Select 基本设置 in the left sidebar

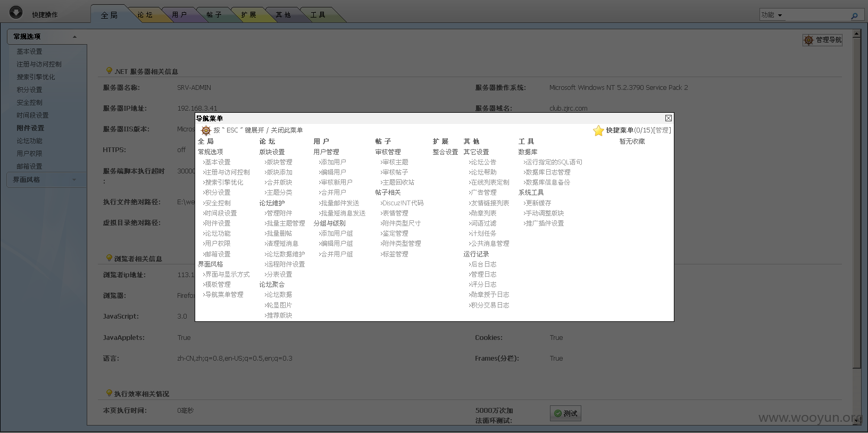29,52
